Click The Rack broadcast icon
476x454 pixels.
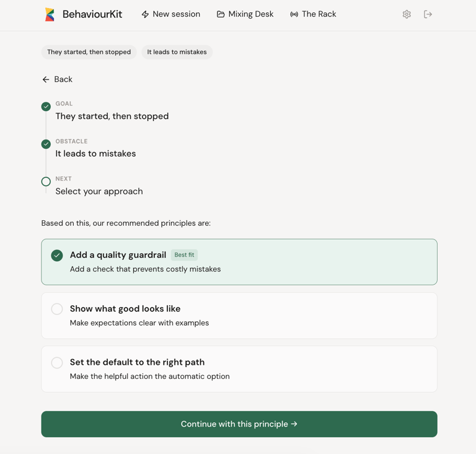(x=294, y=14)
